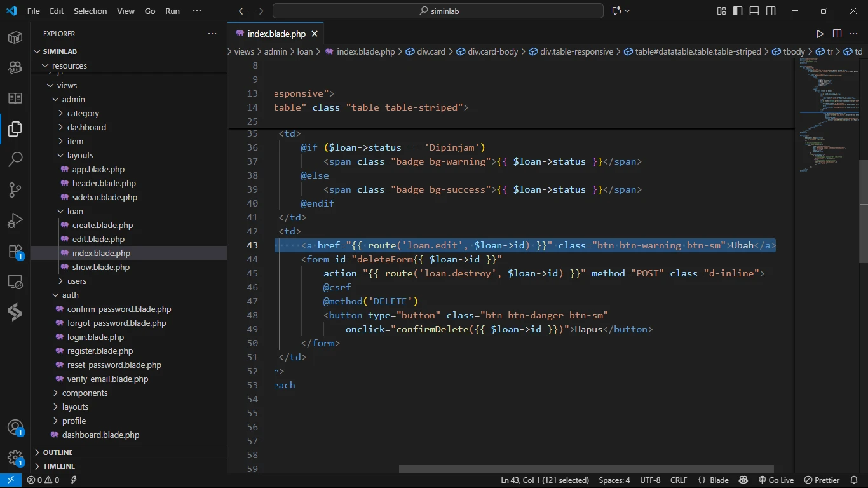Viewport: 868px width, 488px height.
Task: Click the Split Editor icon
Action: (837, 34)
